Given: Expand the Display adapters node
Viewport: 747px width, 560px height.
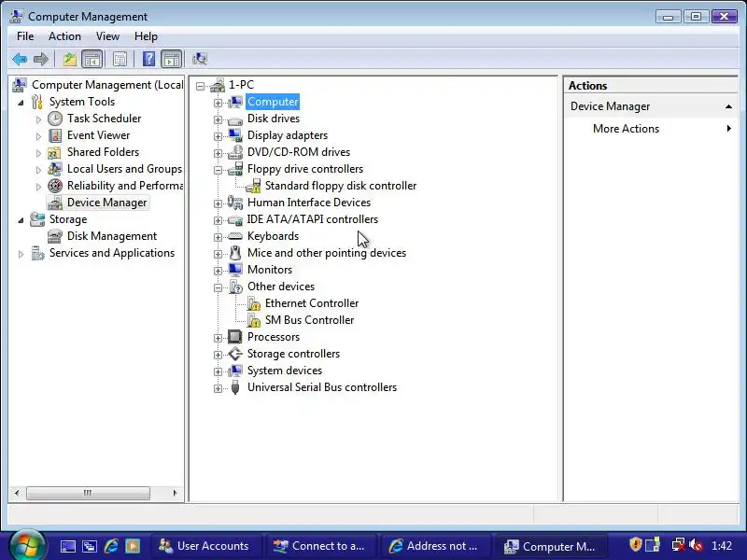Looking at the screenshot, I should (x=218, y=136).
